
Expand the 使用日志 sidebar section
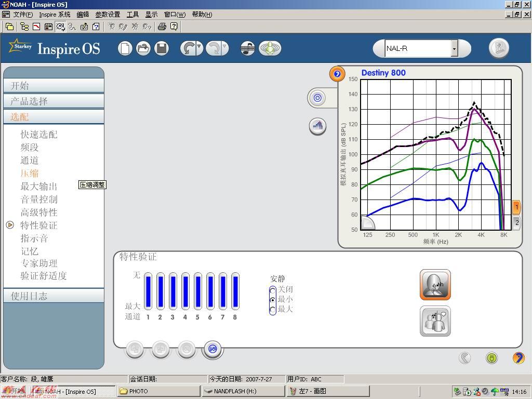54,296
